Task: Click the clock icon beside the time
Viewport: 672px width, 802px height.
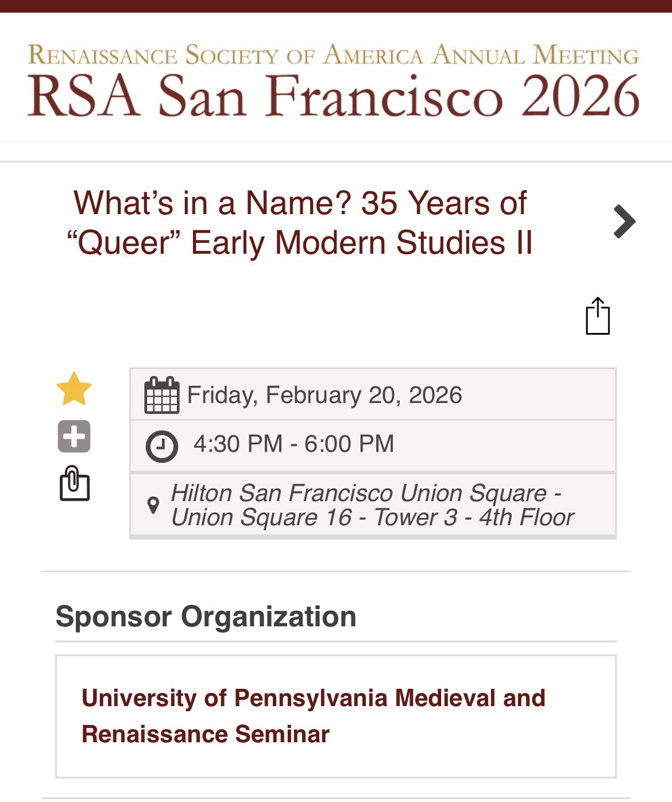Action: click(161, 445)
